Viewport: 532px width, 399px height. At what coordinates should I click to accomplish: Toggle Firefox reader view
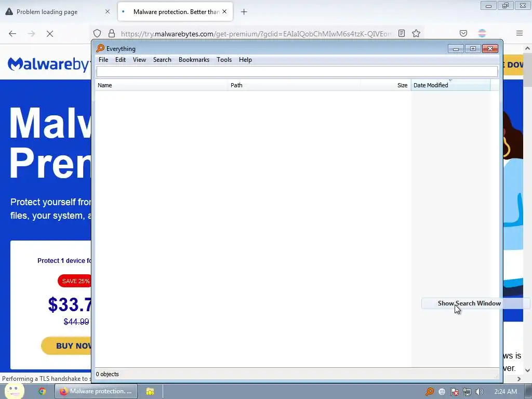(x=402, y=33)
